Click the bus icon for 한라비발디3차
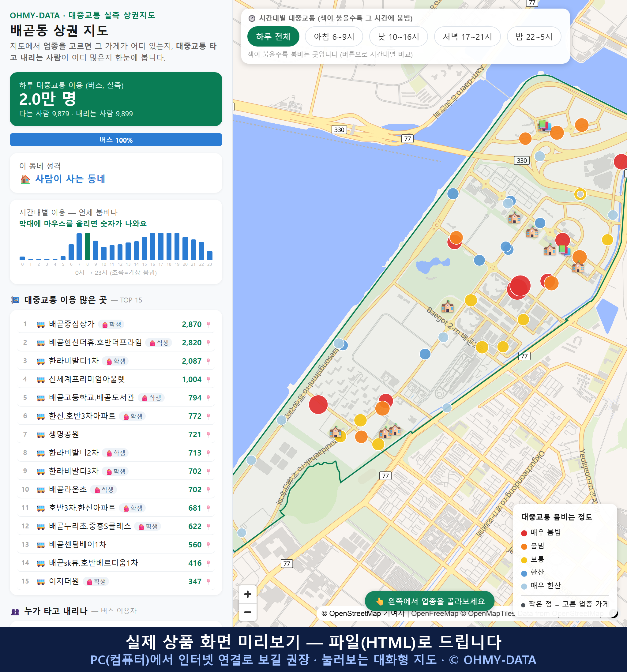Screen dimensions: 627x672 click(x=40, y=471)
